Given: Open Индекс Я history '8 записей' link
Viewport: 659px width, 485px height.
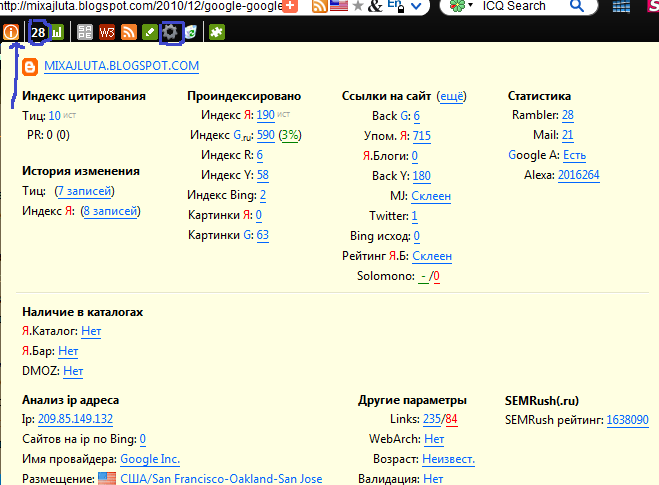Looking at the screenshot, I should [111, 211].
